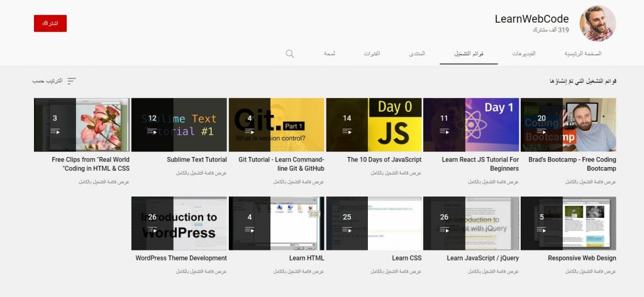
Task: Click the Git Part 1 thumbnail
Action: pyautogui.click(x=277, y=125)
